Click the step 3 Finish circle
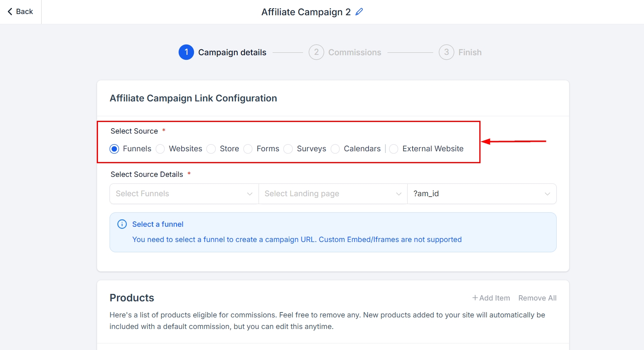This screenshot has height=350, width=644. coord(446,52)
